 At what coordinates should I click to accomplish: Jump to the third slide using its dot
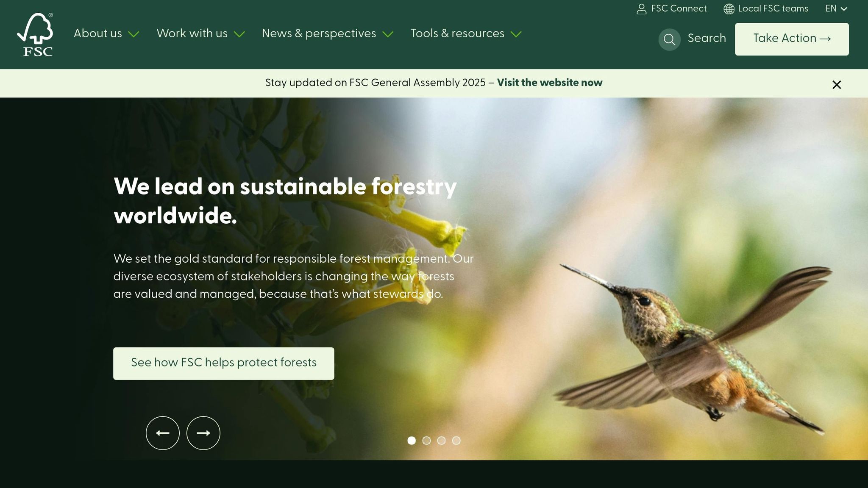[442, 441]
